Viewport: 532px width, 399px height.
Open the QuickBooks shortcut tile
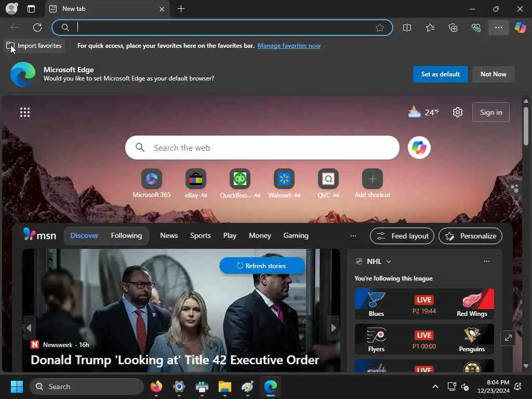coord(240,183)
